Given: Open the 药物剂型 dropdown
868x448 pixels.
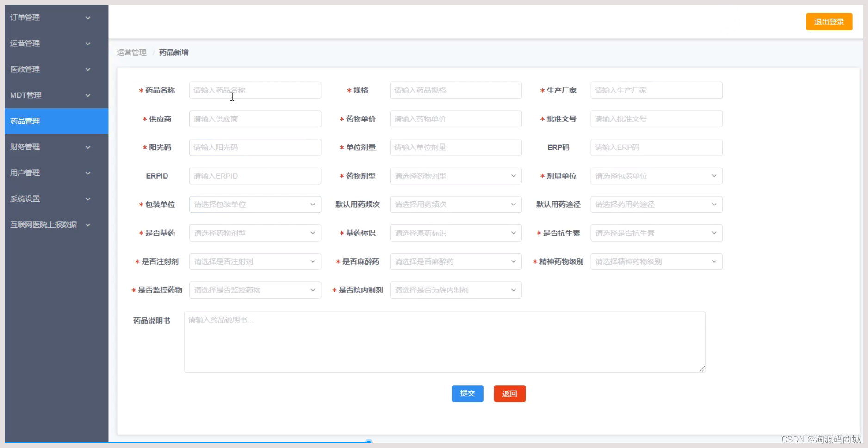Looking at the screenshot, I should tap(455, 176).
